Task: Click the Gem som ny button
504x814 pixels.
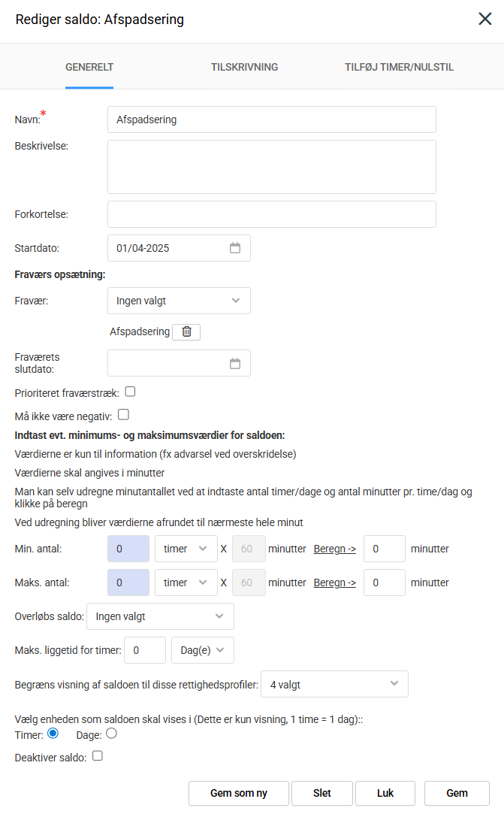Action: tap(239, 793)
